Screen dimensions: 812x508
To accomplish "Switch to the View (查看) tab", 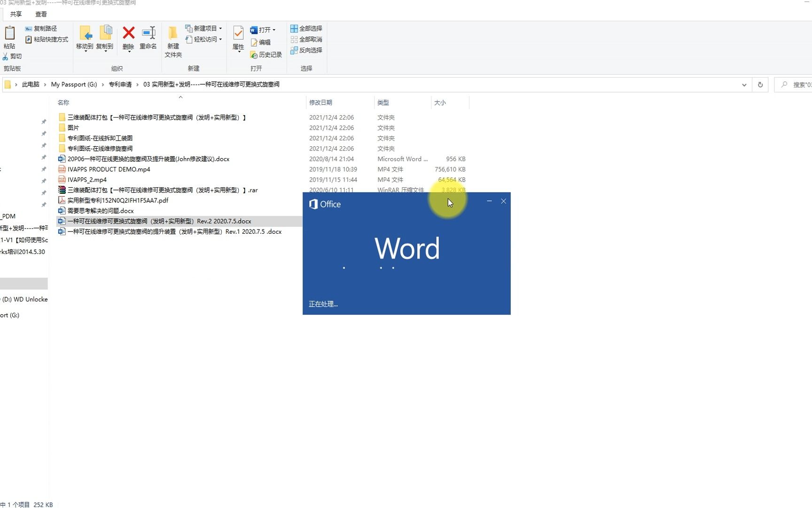I will (x=41, y=14).
